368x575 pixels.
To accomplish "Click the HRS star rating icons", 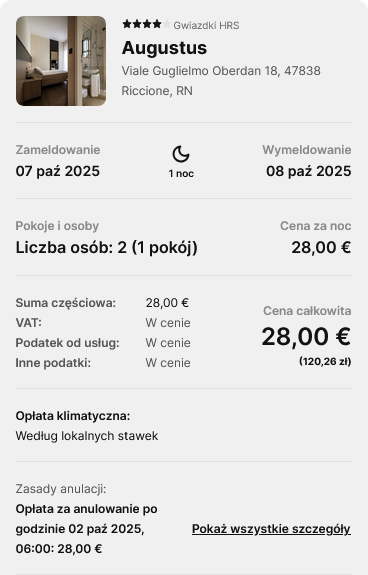I will tap(147, 25).
